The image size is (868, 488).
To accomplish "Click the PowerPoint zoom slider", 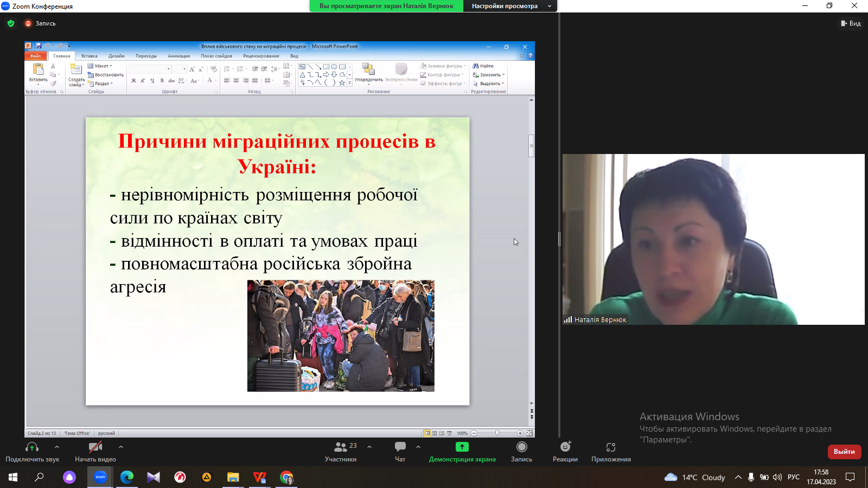I will coord(497,433).
